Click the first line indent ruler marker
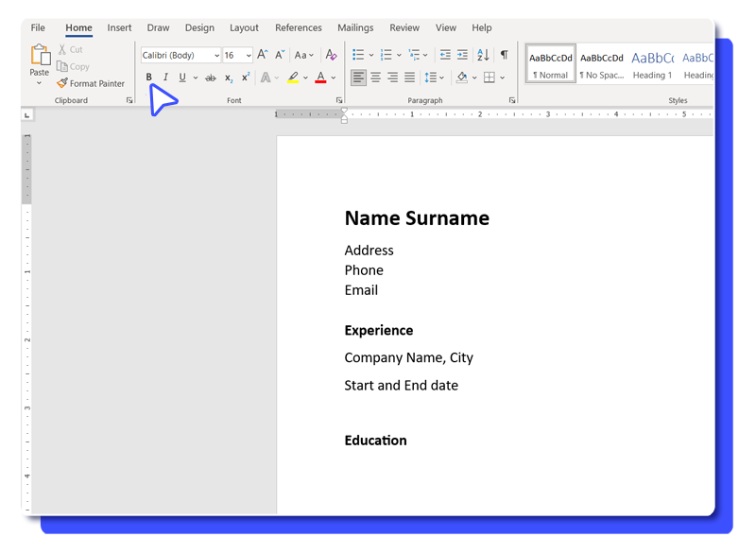This screenshot has width=756, height=554. 344,111
